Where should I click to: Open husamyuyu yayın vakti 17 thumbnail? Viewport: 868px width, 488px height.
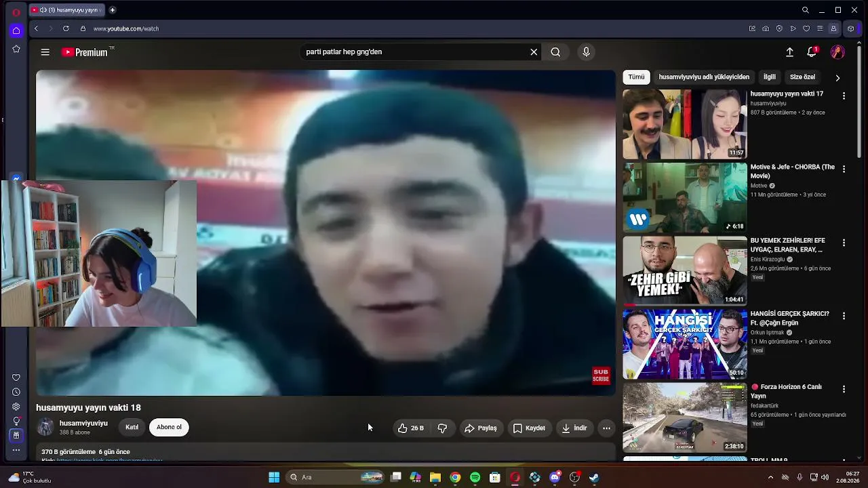tap(685, 125)
